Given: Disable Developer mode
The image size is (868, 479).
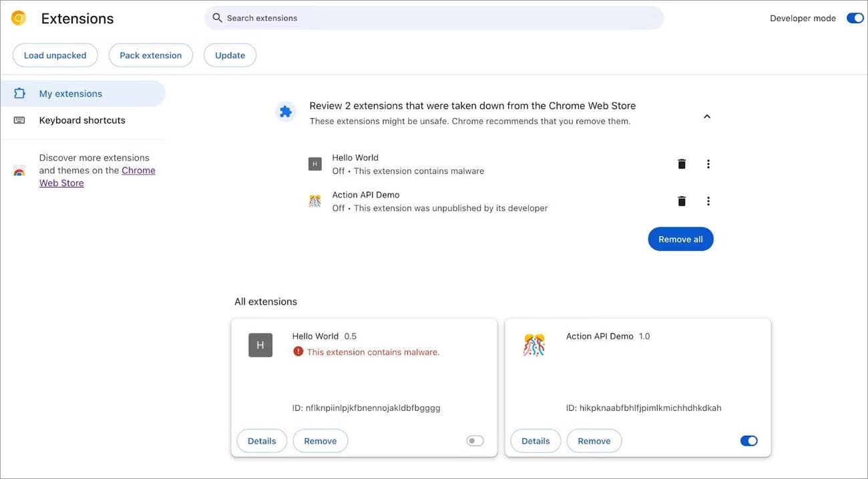Looking at the screenshot, I should pyautogui.click(x=855, y=16).
